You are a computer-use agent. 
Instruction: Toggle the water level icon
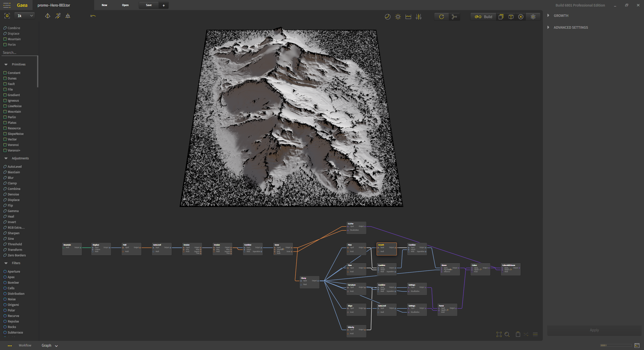(x=408, y=17)
